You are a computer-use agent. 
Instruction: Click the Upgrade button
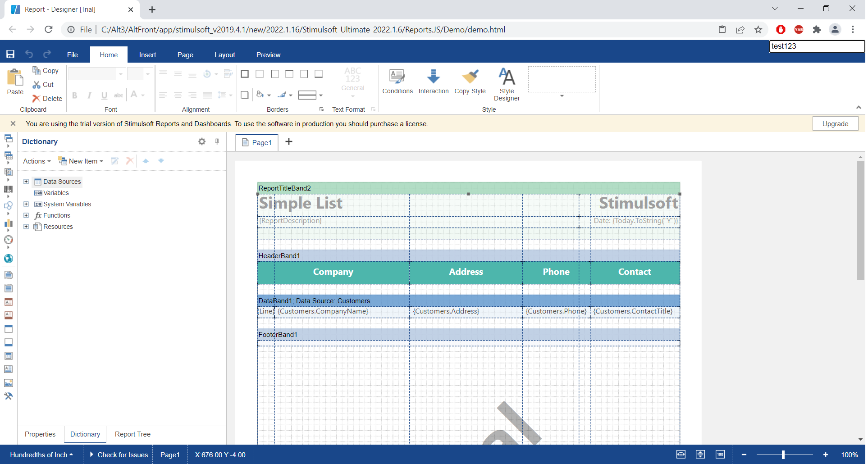(835, 123)
